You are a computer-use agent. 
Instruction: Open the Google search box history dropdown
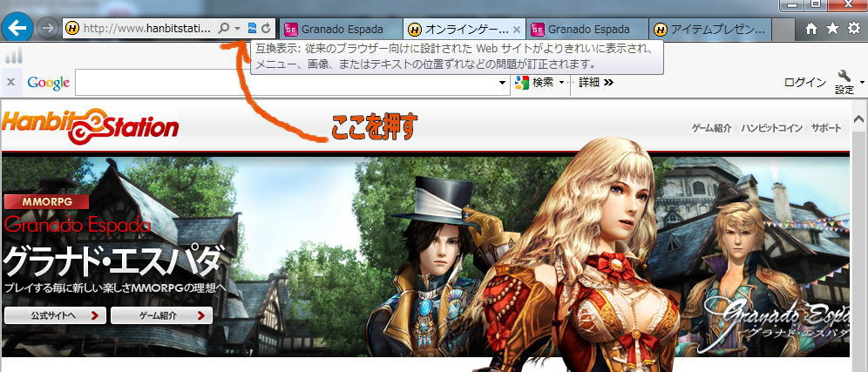503,83
